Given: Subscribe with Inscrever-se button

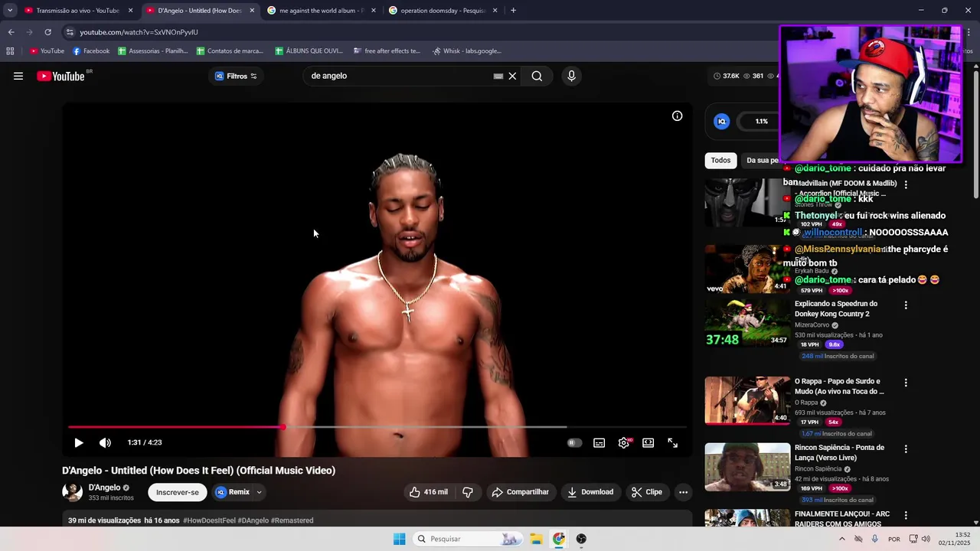Looking at the screenshot, I should click(x=178, y=492).
